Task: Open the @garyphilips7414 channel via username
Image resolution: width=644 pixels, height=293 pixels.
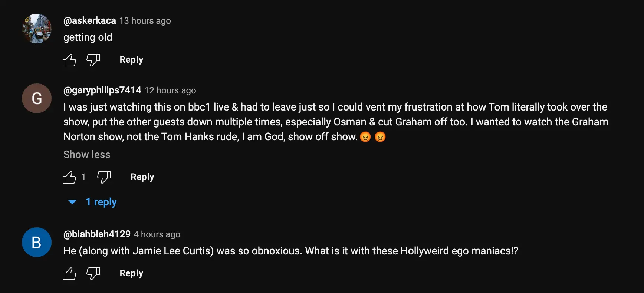Action: (102, 90)
